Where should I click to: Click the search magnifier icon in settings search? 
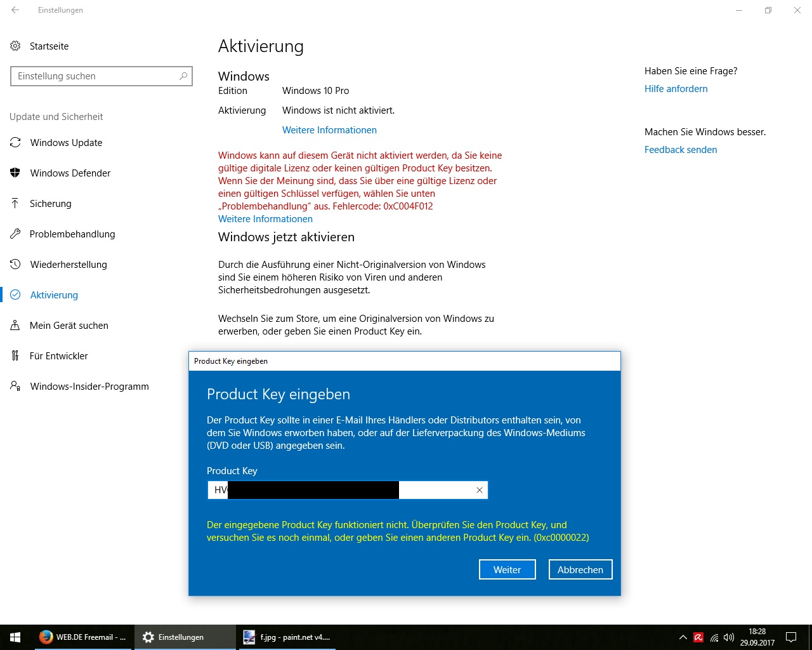pyautogui.click(x=183, y=76)
